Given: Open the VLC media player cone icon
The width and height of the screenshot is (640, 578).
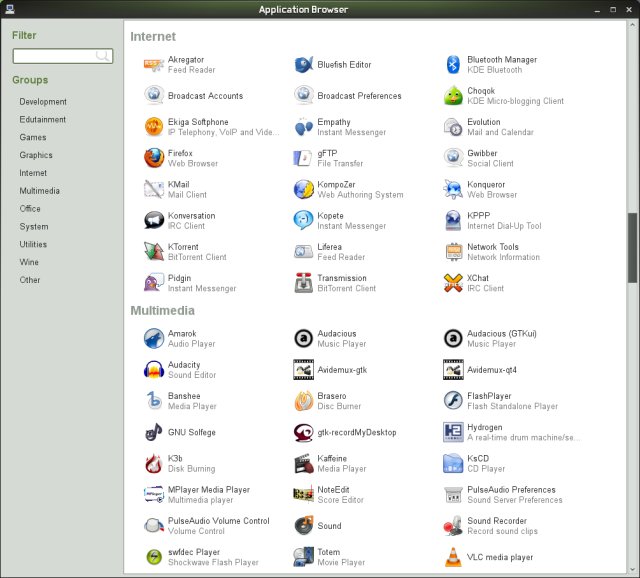Looking at the screenshot, I should click(453, 557).
